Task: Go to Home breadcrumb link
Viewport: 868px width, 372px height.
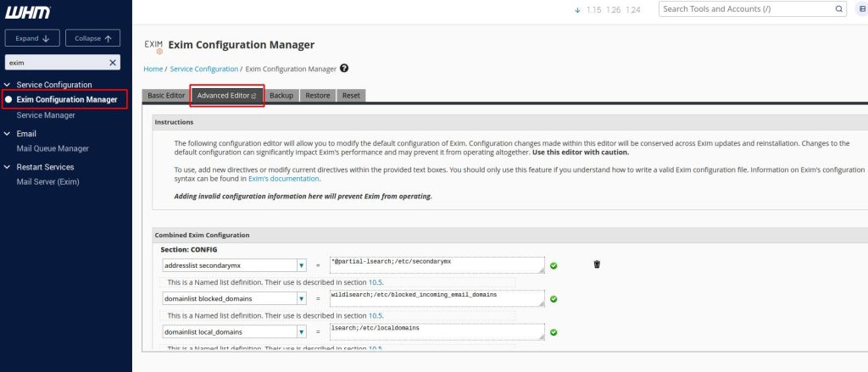Action: click(153, 68)
